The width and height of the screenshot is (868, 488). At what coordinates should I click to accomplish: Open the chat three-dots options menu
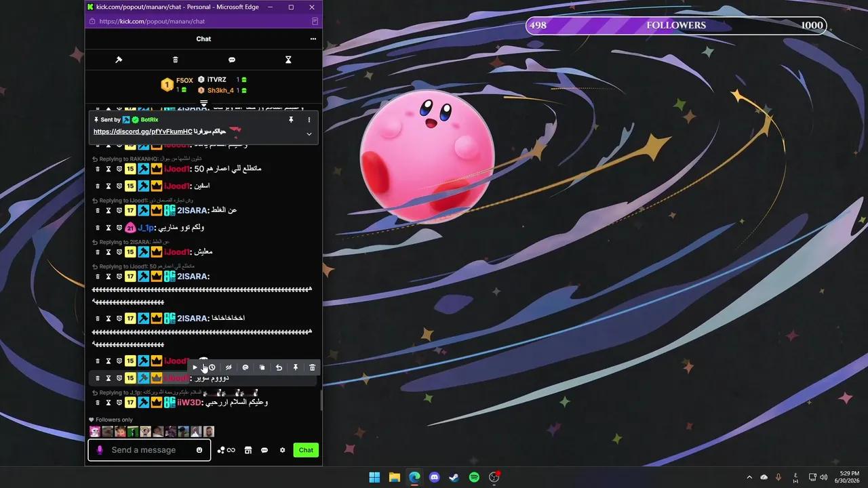(313, 39)
